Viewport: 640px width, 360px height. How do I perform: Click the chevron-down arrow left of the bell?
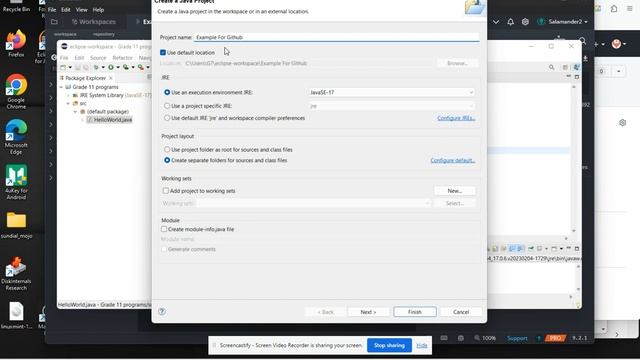[x=496, y=22]
